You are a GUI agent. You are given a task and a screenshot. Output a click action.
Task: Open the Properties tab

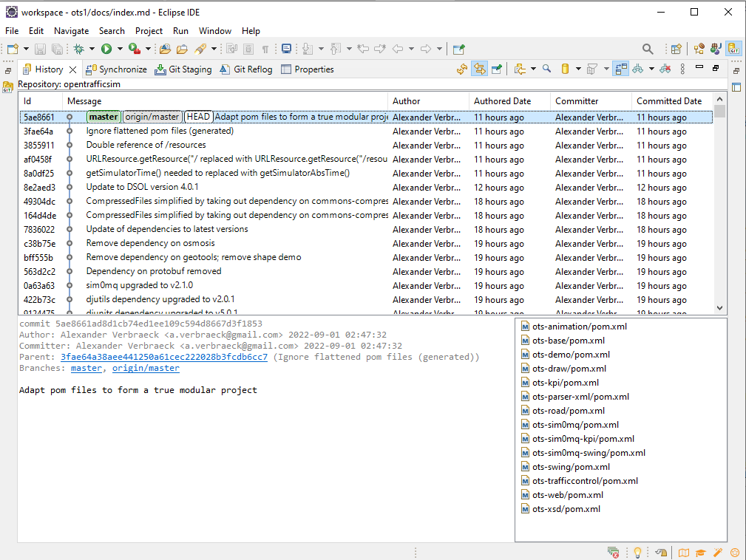[308, 69]
